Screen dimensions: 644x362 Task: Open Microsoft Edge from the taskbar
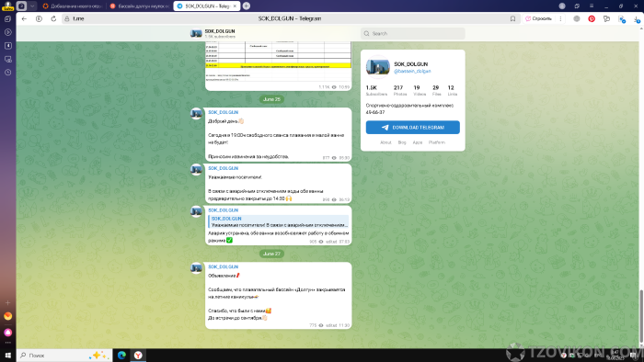click(x=121, y=356)
